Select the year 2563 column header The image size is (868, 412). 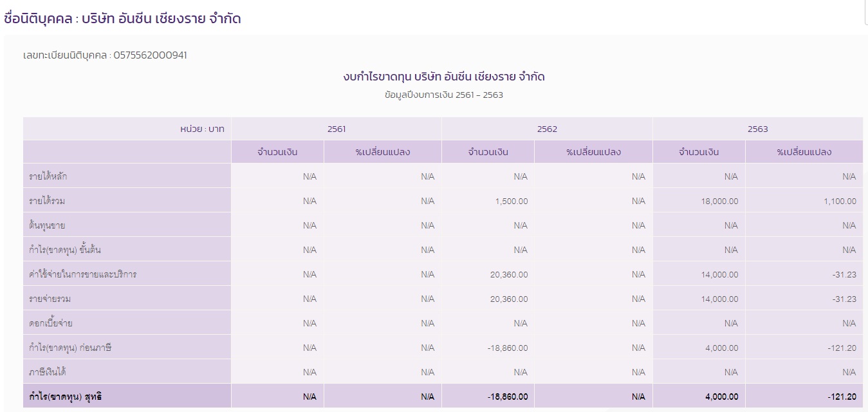pyautogui.click(x=757, y=129)
